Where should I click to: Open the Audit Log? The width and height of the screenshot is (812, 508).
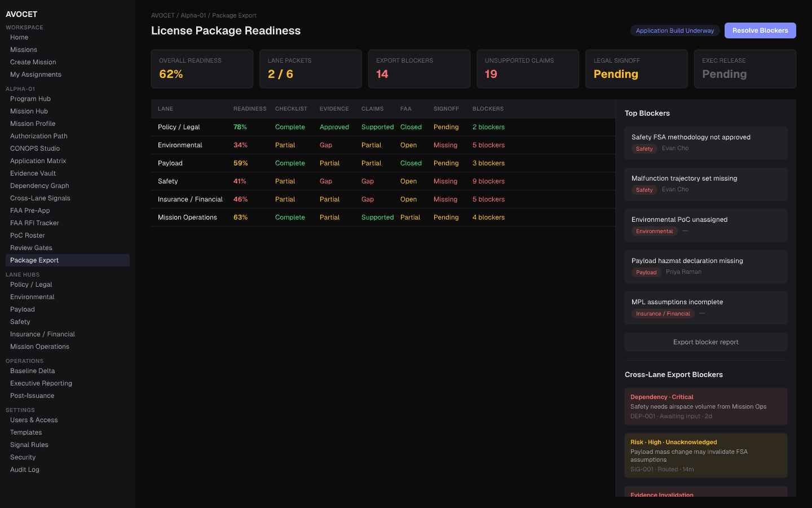pyautogui.click(x=68, y=470)
